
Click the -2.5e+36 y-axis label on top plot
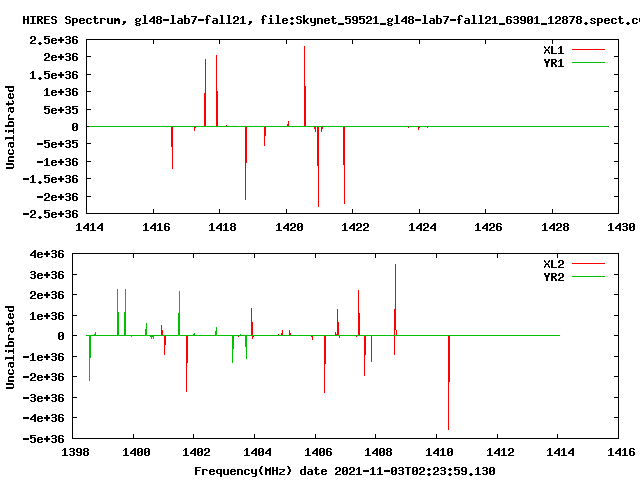click(50, 214)
